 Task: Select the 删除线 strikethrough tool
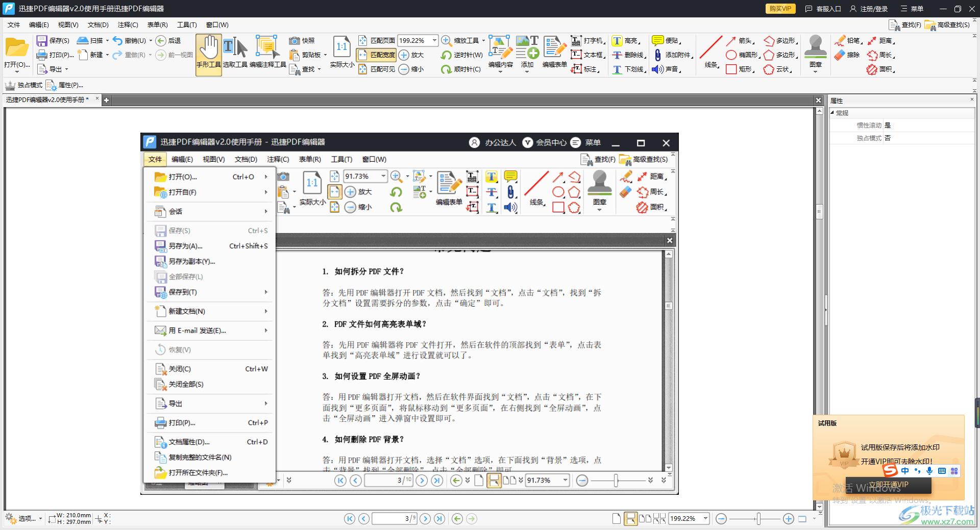[628, 55]
